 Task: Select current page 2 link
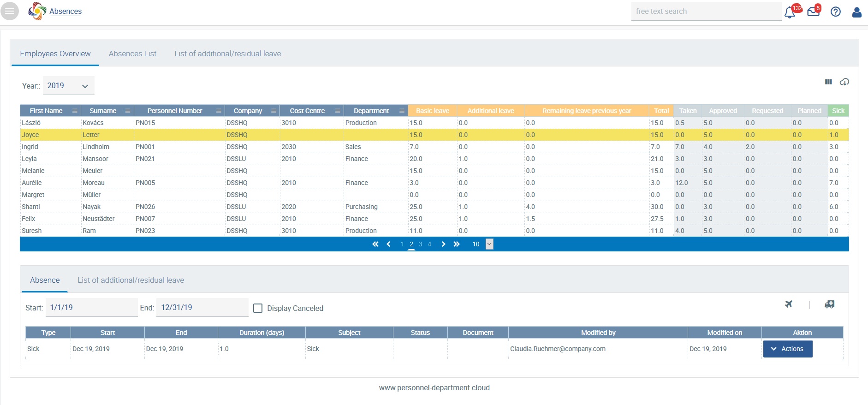click(x=411, y=244)
